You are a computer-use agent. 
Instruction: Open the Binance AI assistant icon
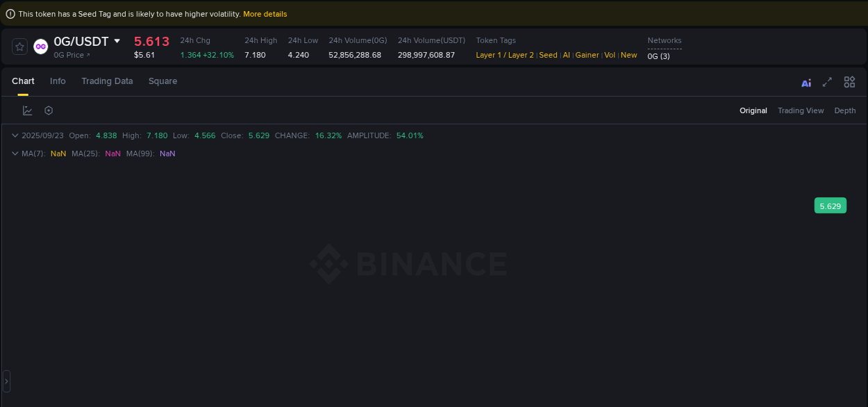click(806, 82)
